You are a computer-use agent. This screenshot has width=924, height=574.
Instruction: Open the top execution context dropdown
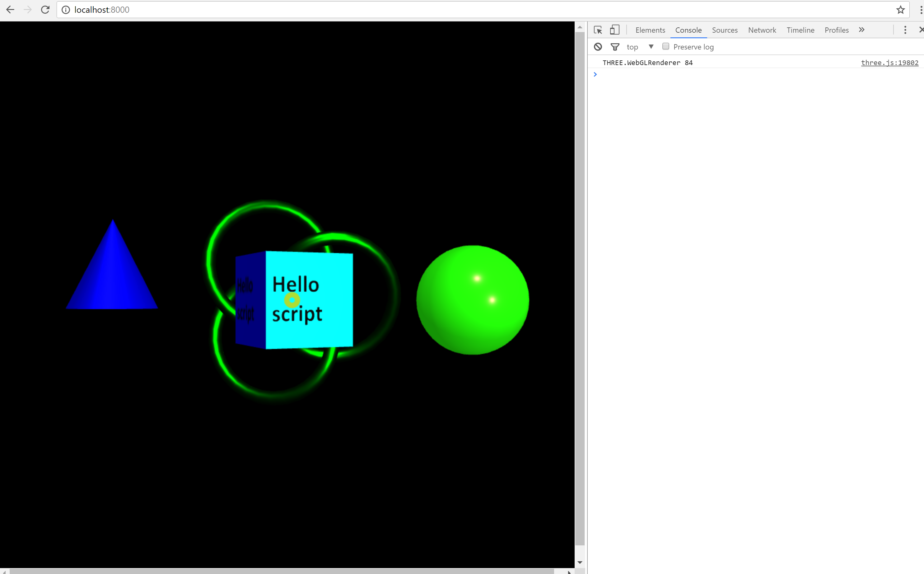click(640, 47)
